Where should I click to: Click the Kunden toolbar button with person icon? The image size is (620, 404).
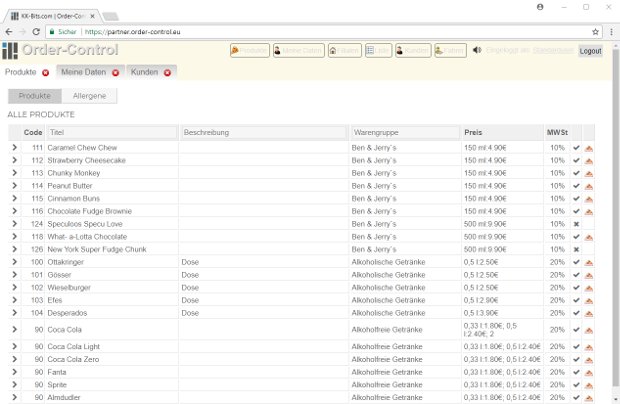coord(413,51)
